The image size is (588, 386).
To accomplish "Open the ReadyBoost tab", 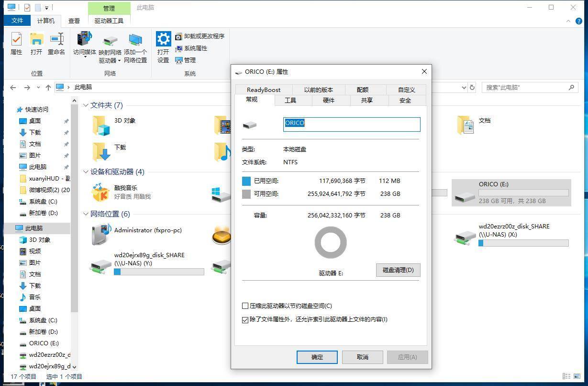I will point(263,90).
